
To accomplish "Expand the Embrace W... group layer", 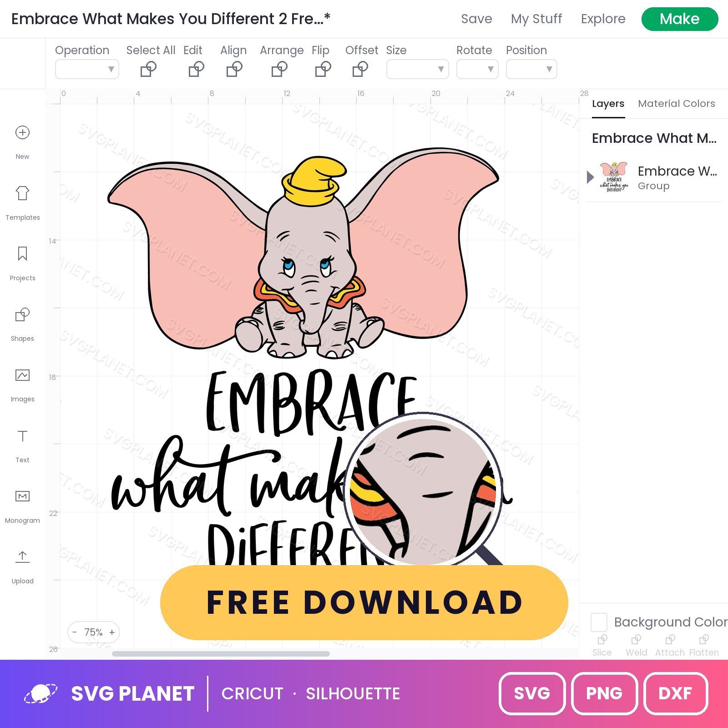I will (590, 177).
